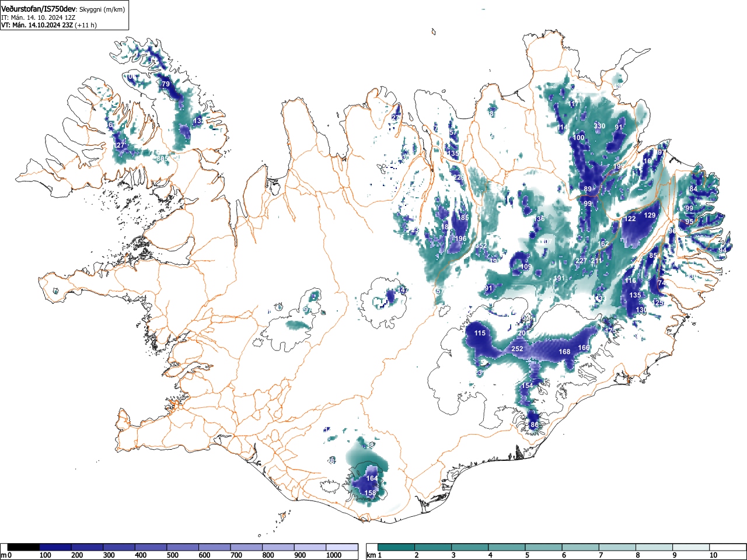This screenshot has width=747, height=560.
Task: Click the 166 value on the map
Action: tap(584, 348)
